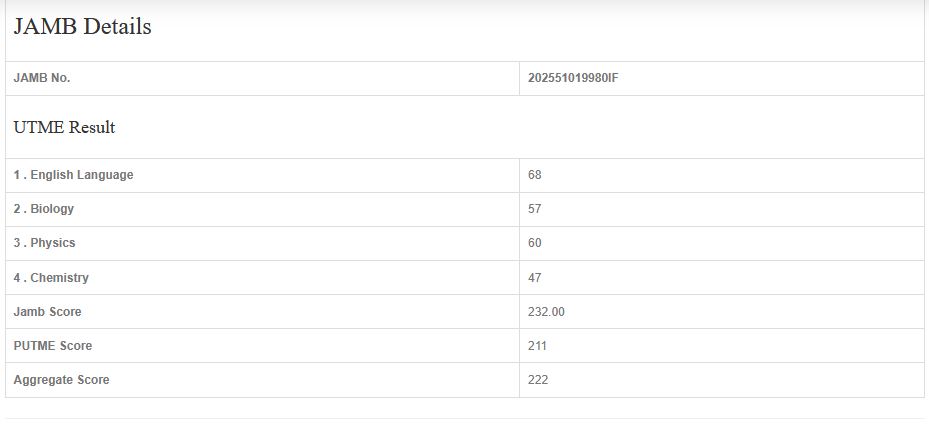The image size is (929, 426).
Task: Select the Chemistry score 47
Action: 535,277
